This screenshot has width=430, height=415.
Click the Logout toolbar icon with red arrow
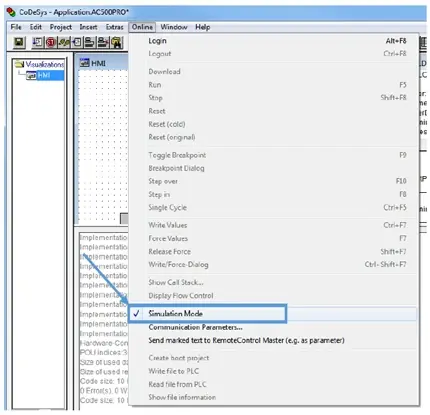(x=103, y=42)
